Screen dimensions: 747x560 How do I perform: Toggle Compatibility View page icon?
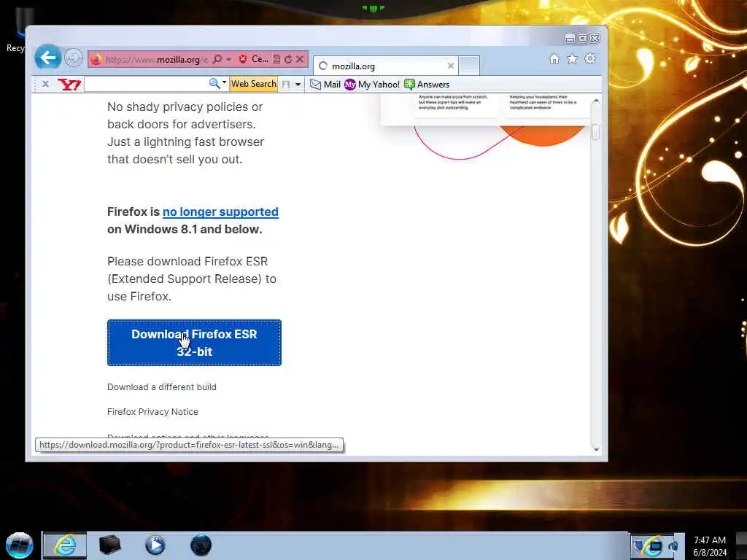[276, 59]
